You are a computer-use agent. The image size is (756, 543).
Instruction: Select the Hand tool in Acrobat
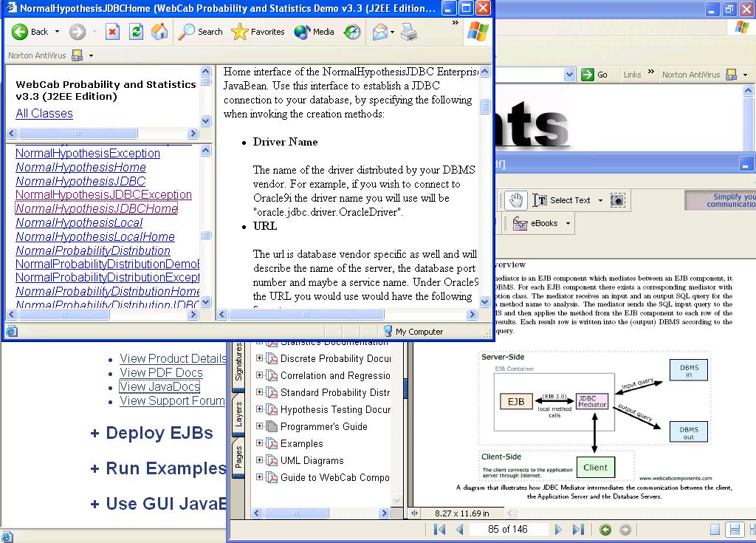(516, 199)
